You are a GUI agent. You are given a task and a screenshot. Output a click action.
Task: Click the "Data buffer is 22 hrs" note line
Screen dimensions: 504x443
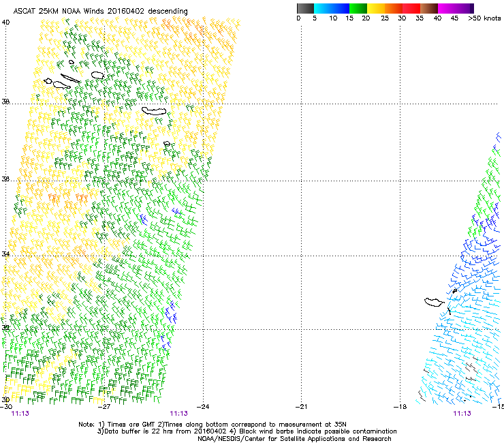(247, 431)
